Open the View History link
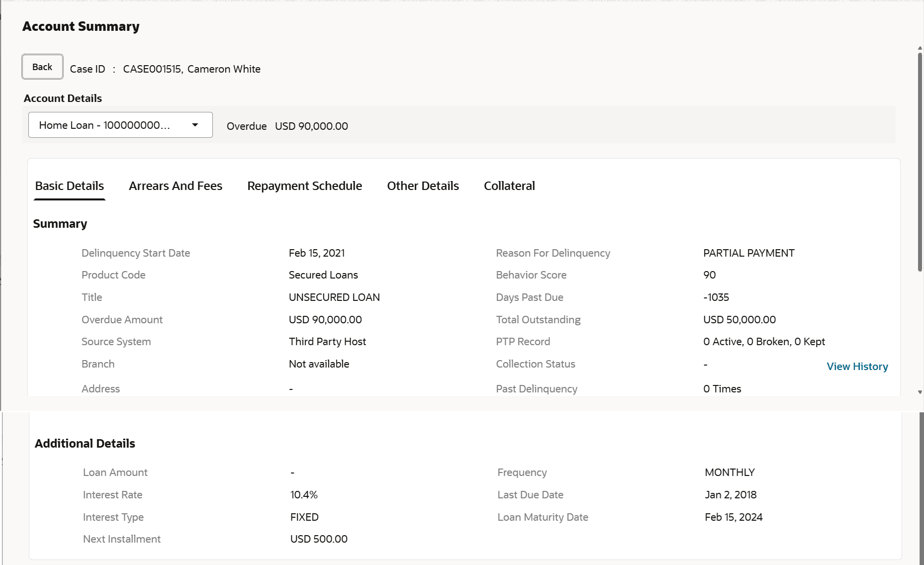This screenshot has width=924, height=565. tap(857, 367)
